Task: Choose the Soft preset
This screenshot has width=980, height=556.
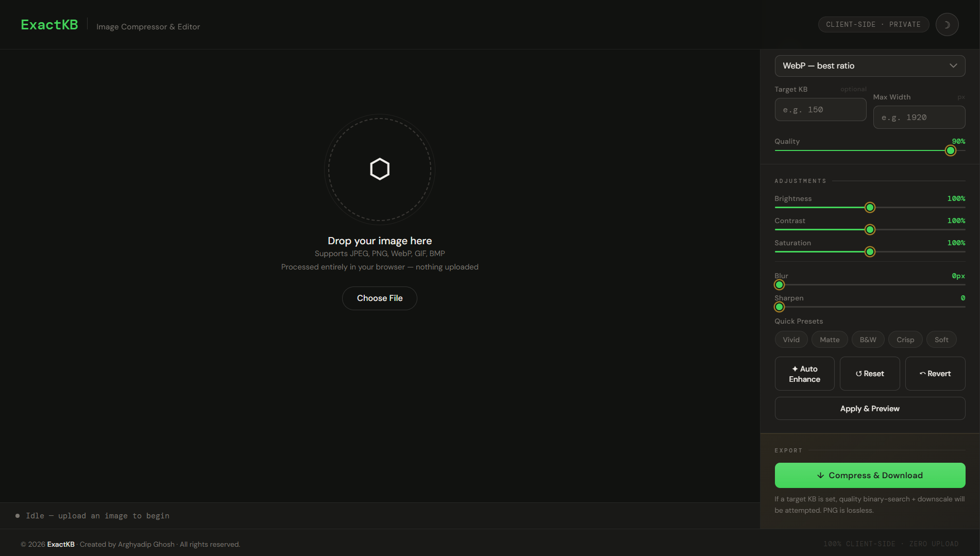Action: click(x=941, y=340)
